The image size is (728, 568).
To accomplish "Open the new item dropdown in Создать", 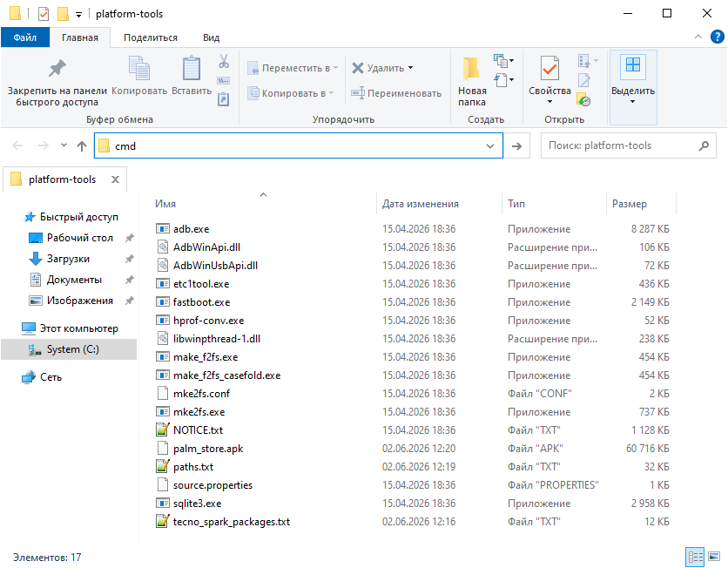I will (x=503, y=60).
